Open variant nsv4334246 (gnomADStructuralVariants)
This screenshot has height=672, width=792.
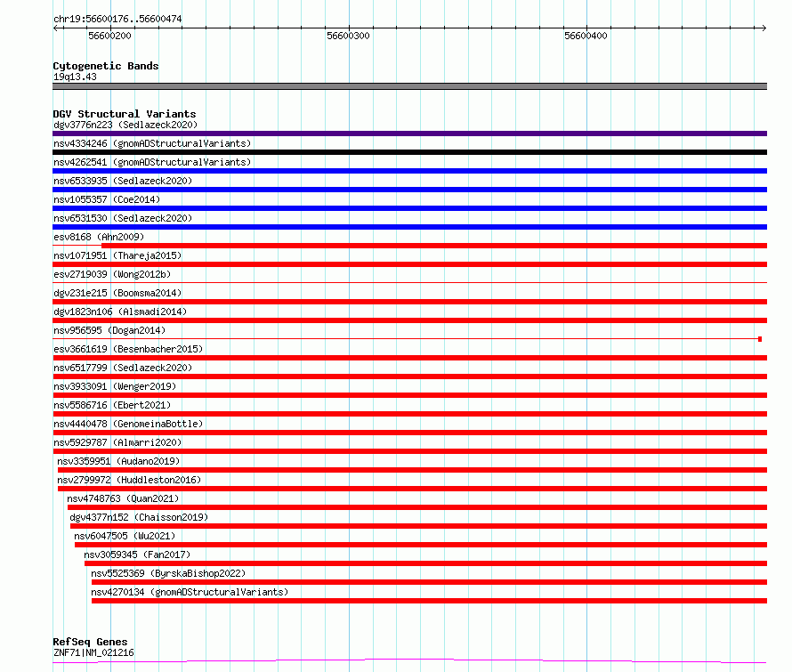pyautogui.click(x=152, y=143)
